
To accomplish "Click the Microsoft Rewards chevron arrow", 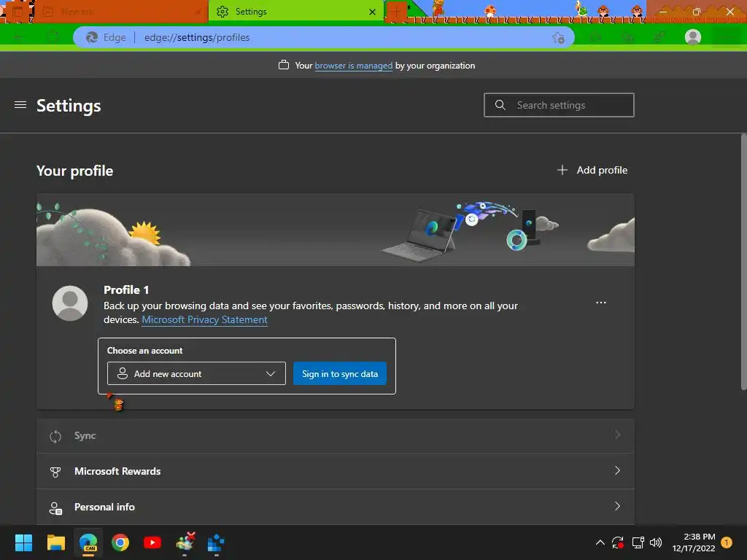I will 617,470.
